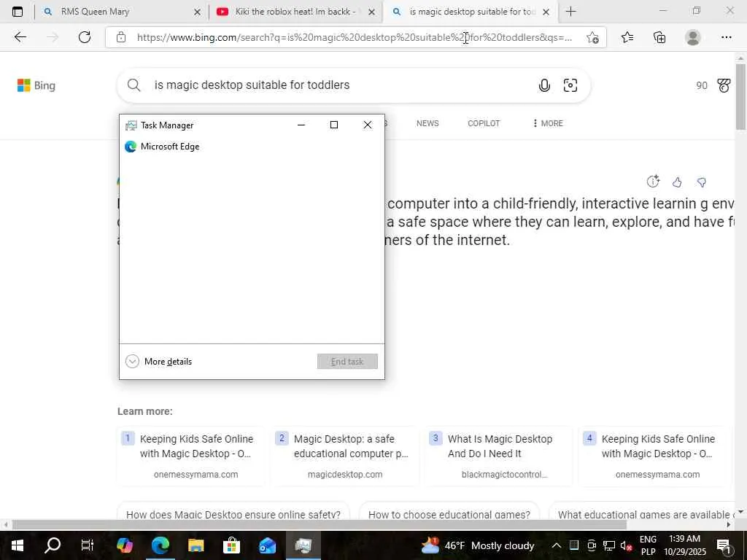The width and height of the screenshot is (747, 560).
Task: View site information lock icon
Action: tap(121, 37)
